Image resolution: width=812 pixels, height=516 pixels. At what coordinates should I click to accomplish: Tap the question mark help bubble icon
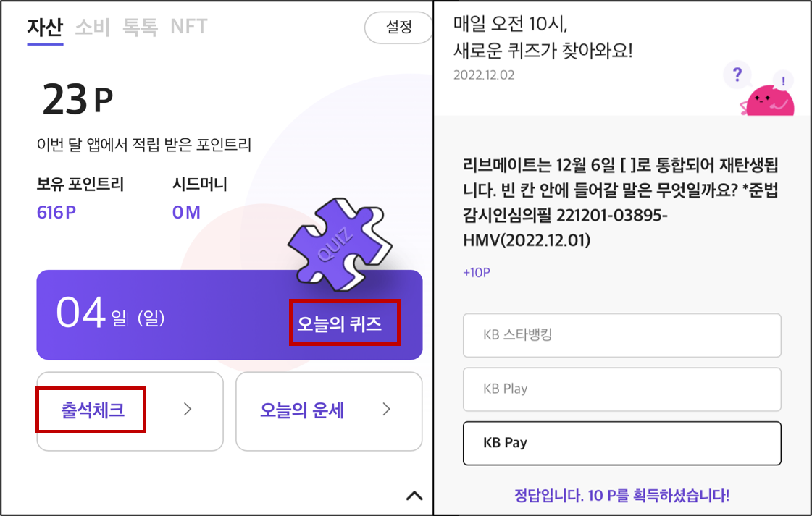[737, 75]
